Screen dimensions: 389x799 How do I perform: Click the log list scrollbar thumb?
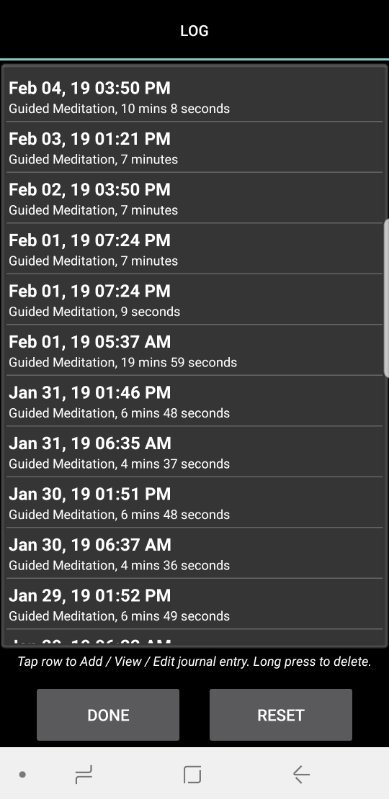386,298
